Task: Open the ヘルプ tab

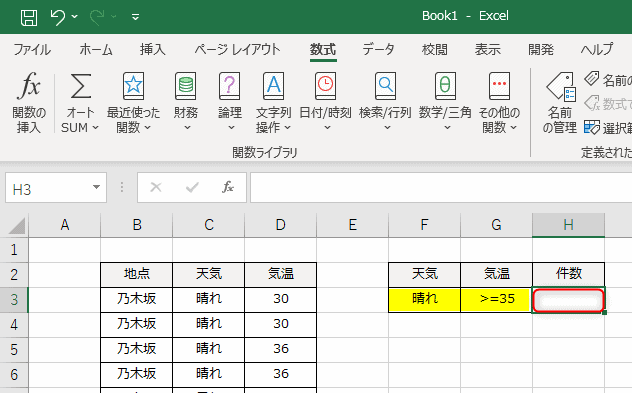Action: tap(597, 50)
